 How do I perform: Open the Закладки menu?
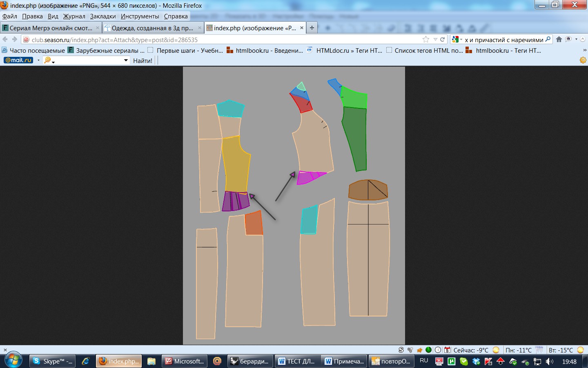coord(103,16)
